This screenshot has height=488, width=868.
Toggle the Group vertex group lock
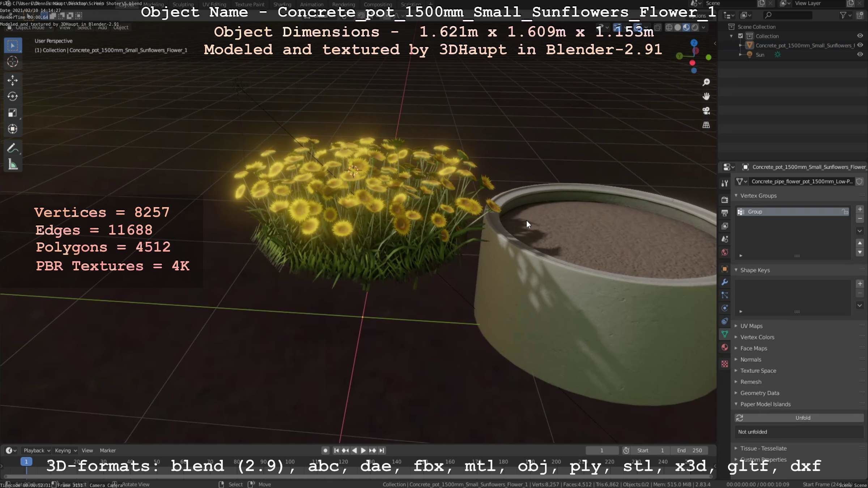click(845, 212)
